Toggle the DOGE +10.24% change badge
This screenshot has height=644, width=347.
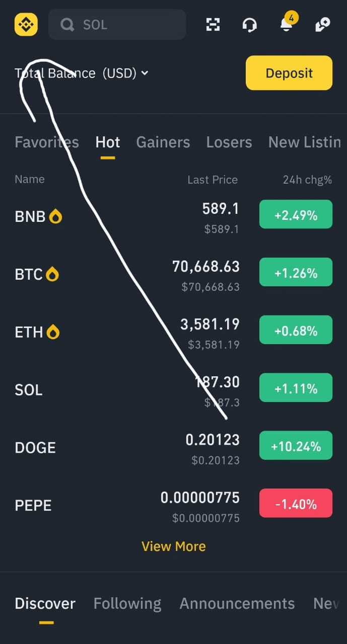pyautogui.click(x=296, y=445)
